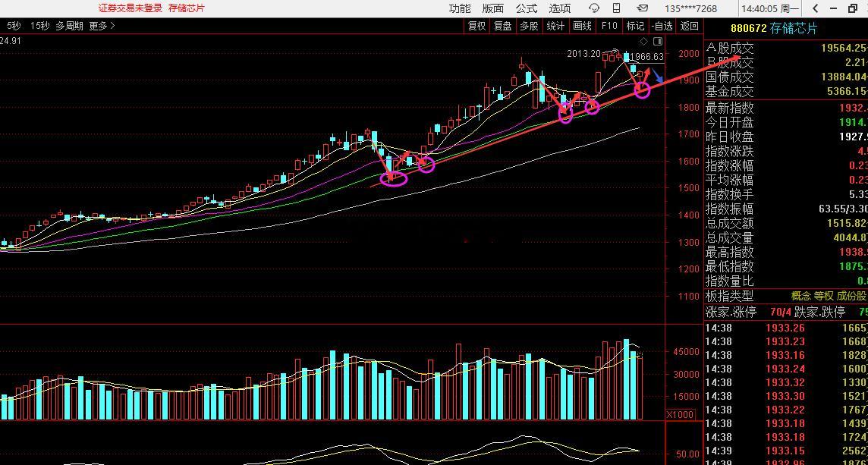This screenshot has width=868, height=465.
Task: Open the 功能 menu
Action: coord(460,8)
